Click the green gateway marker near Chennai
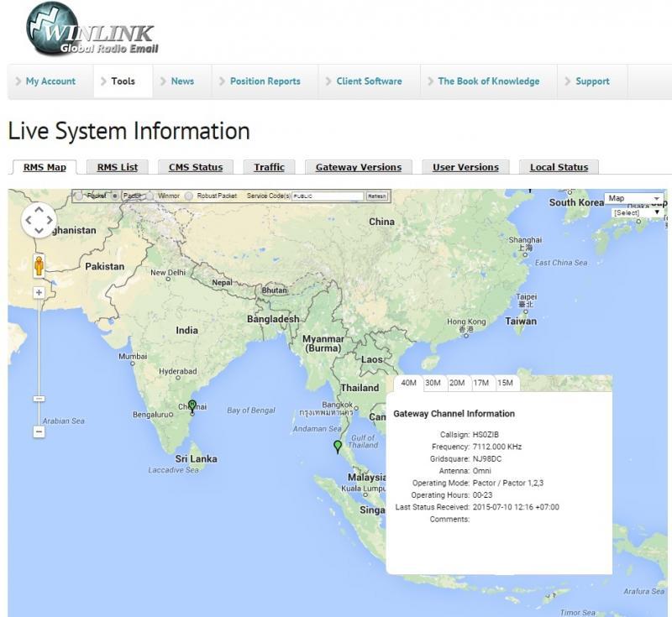The image size is (672, 617). click(x=192, y=405)
